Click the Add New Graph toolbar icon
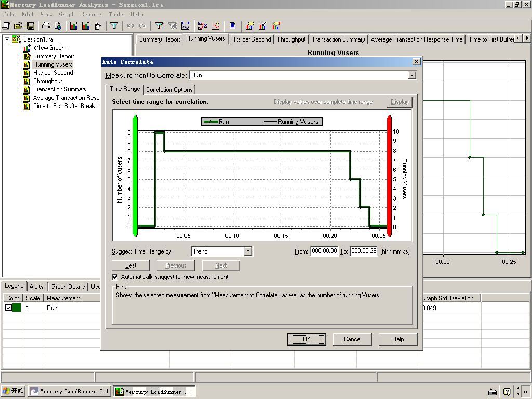The image size is (532, 399). (74, 26)
